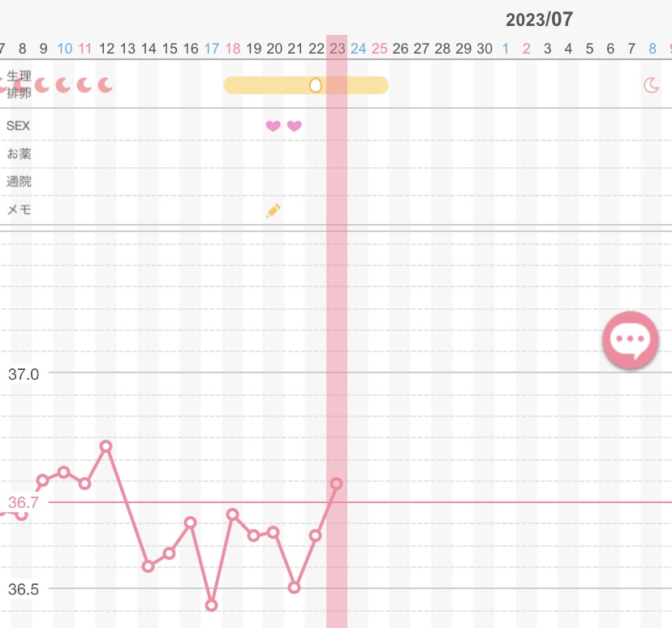
Task: Tap the period moon icon on day 12
Action: [105, 85]
